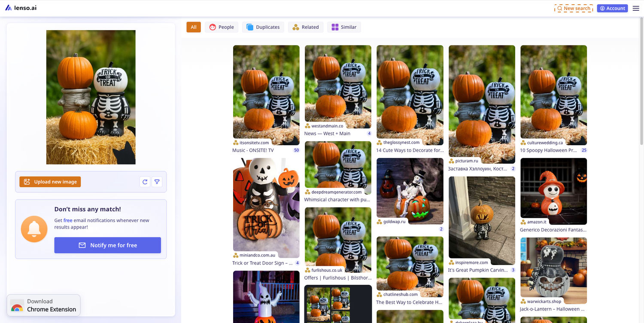Image resolution: width=644 pixels, height=323 pixels.
Task: Open the funnel filter icon next to refresh
Action: [x=157, y=182]
